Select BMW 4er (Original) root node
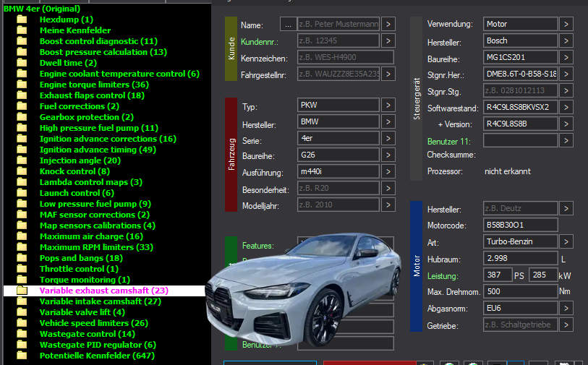 (x=42, y=9)
